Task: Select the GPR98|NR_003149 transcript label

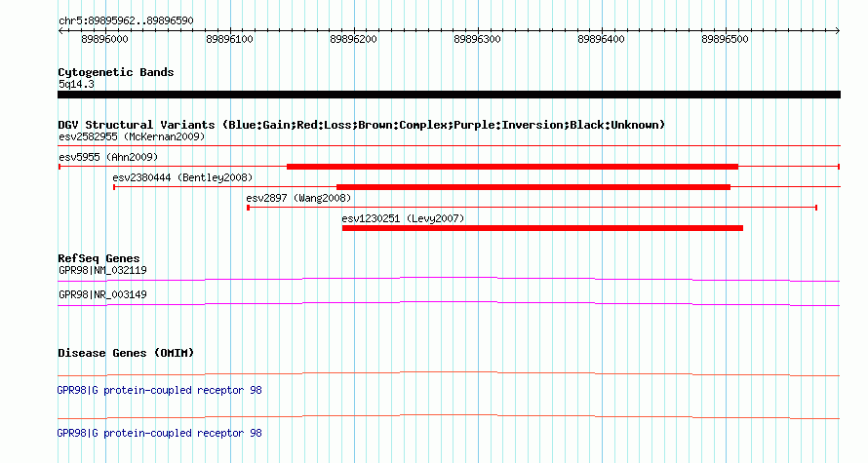Action: (103, 294)
